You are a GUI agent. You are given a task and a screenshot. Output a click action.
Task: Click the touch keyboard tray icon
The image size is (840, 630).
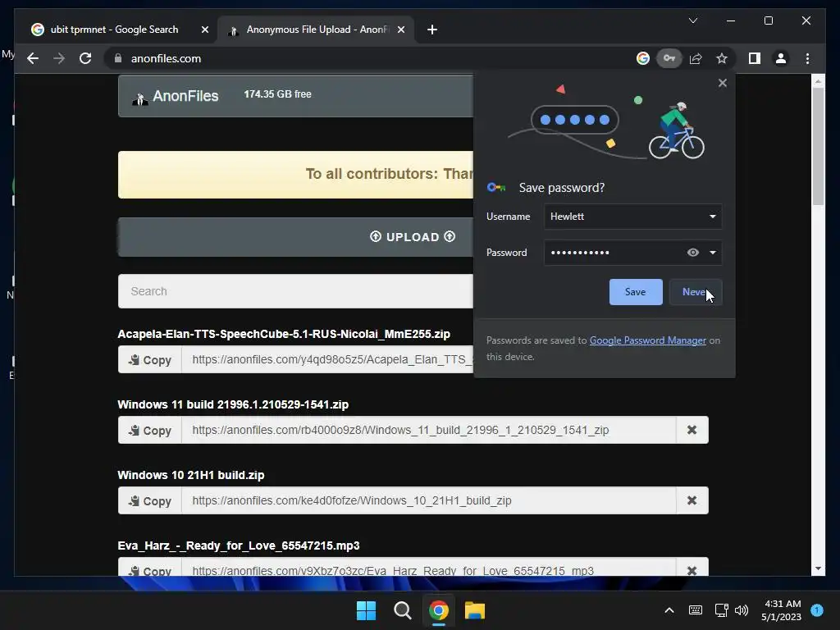(696, 610)
